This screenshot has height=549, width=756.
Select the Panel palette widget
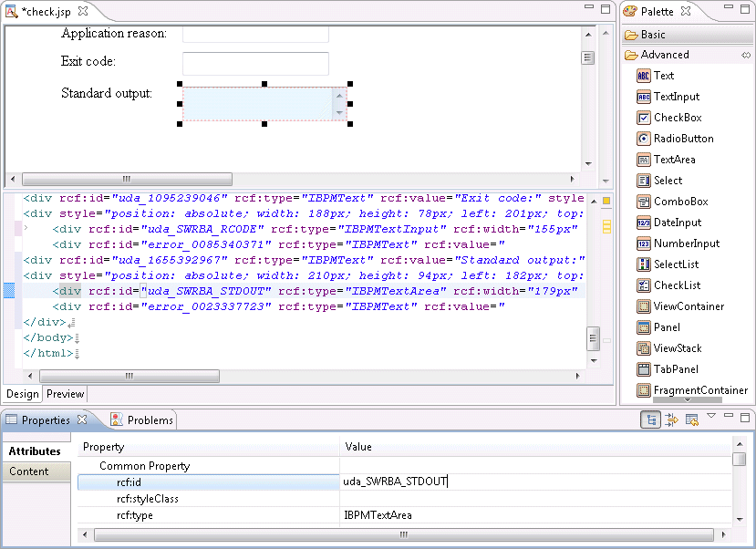coord(658,327)
